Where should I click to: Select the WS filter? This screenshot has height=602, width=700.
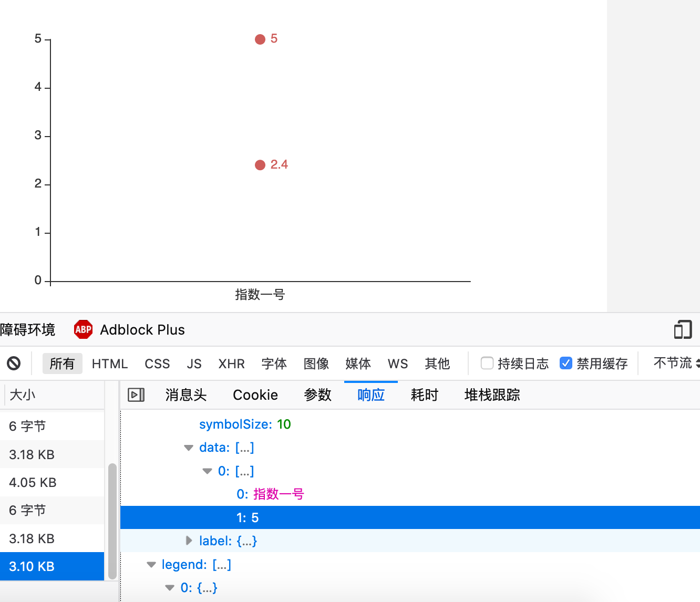point(397,364)
